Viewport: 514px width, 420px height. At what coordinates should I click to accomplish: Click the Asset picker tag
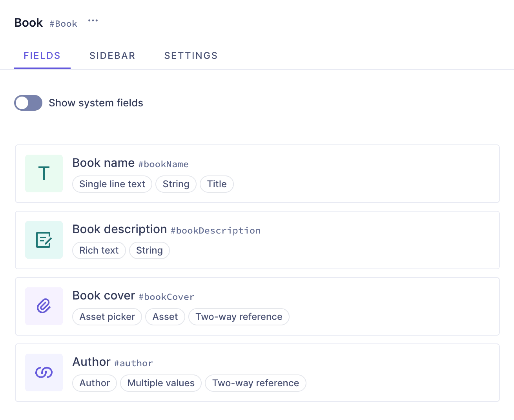tap(107, 317)
